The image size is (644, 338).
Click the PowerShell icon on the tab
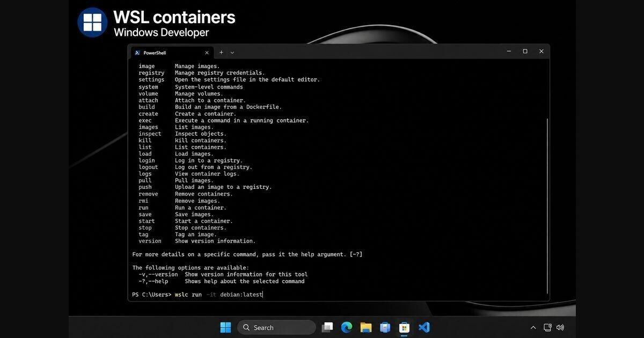[x=137, y=53]
